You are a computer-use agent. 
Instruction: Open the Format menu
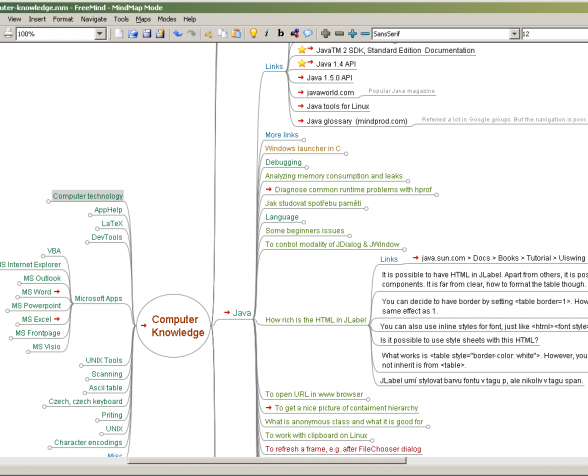[63, 19]
